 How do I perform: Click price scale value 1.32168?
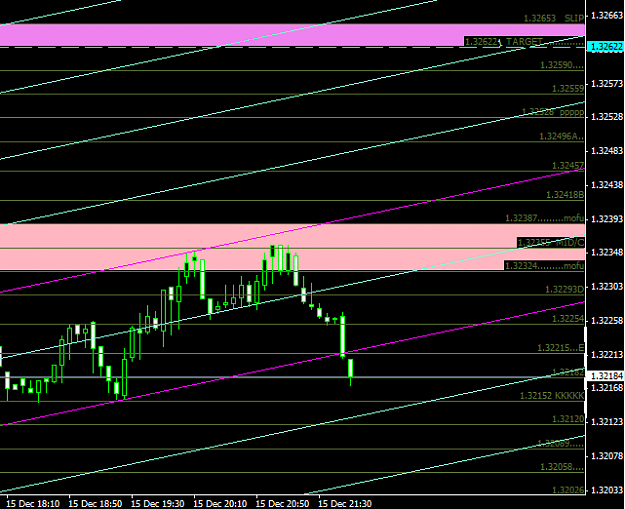coord(606,387)
